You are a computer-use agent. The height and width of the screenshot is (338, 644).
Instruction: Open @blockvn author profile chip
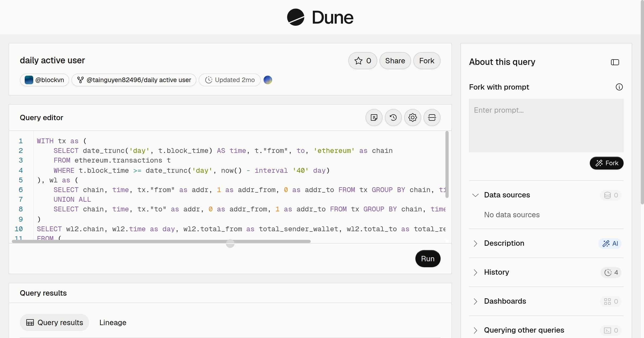[x=44, y=80]
